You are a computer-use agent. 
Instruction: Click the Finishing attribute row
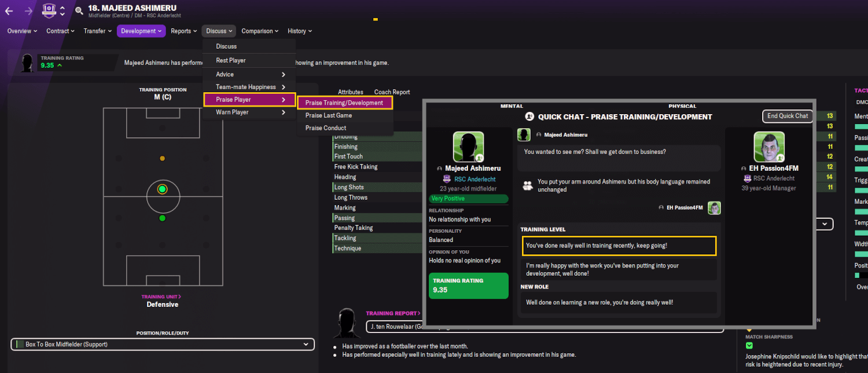pos(378,147)
